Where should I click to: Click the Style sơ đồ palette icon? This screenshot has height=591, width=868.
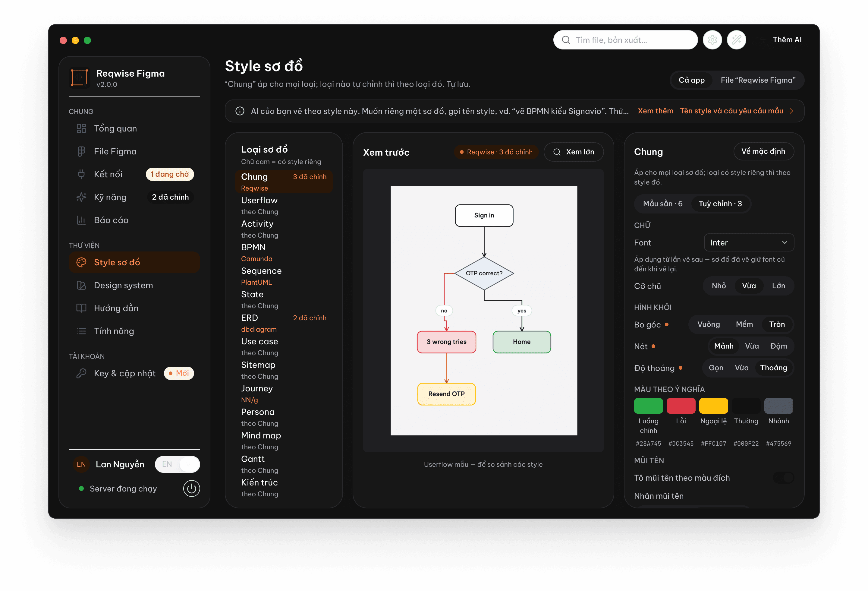(x=81, y=262)
